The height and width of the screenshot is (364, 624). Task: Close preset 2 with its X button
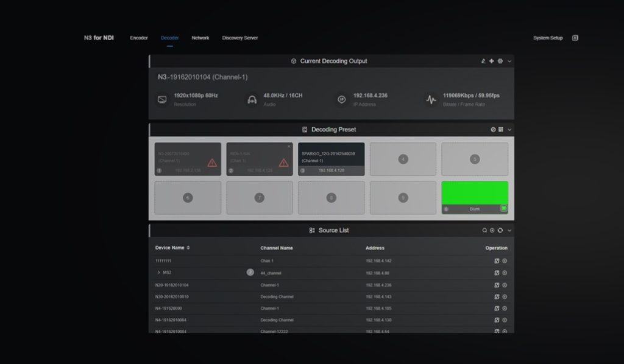point(289,147)
